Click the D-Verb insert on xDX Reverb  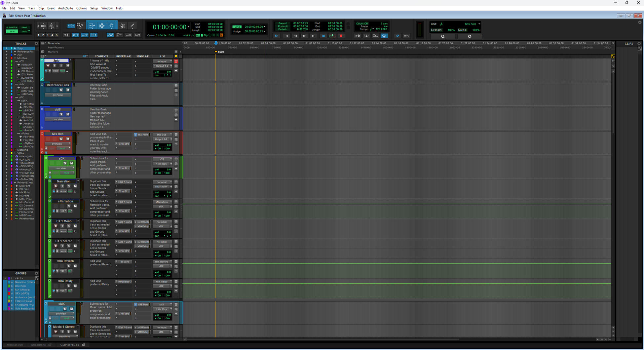[125, 262]
